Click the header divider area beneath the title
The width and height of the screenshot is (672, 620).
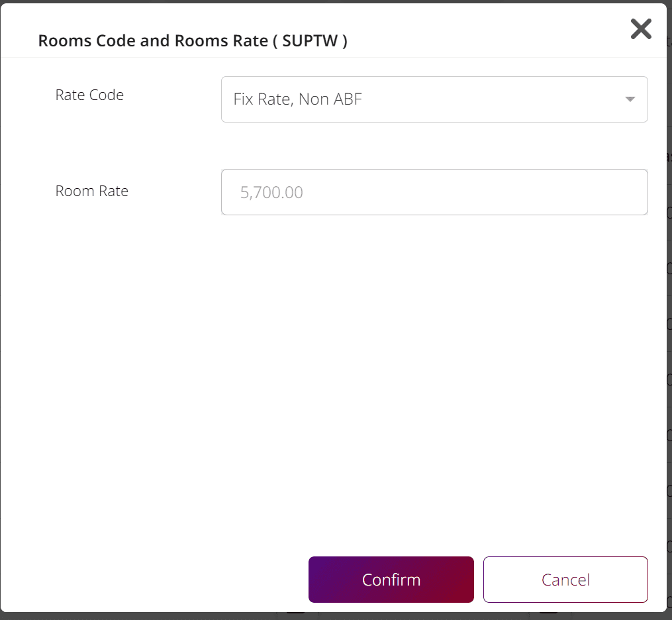[334, 57]
